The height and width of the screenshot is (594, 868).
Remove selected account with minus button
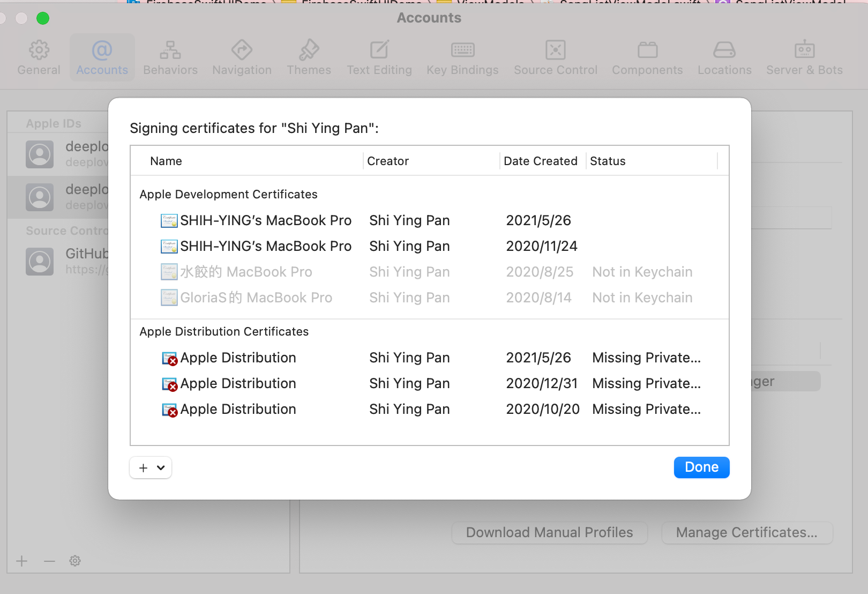tap(49, 561)
